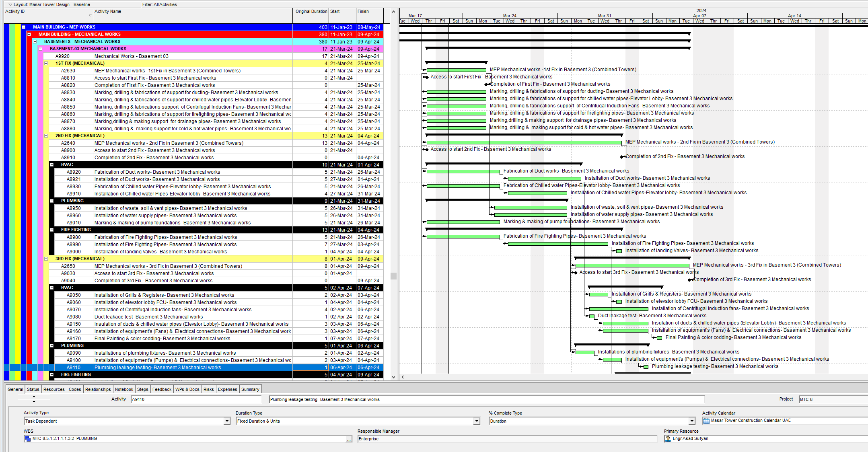The height and width of the screenshot is (452, 868).
Task: Click the Original Duration column header
Action: [311, 12]
